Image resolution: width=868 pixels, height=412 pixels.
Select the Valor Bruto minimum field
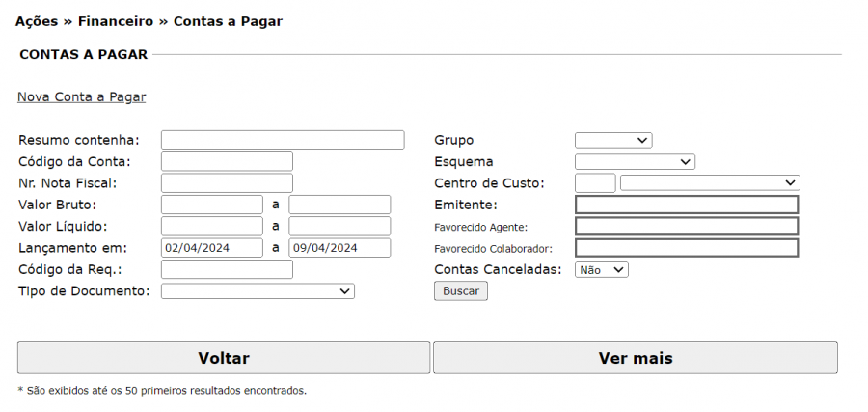[x=211, y=205]
